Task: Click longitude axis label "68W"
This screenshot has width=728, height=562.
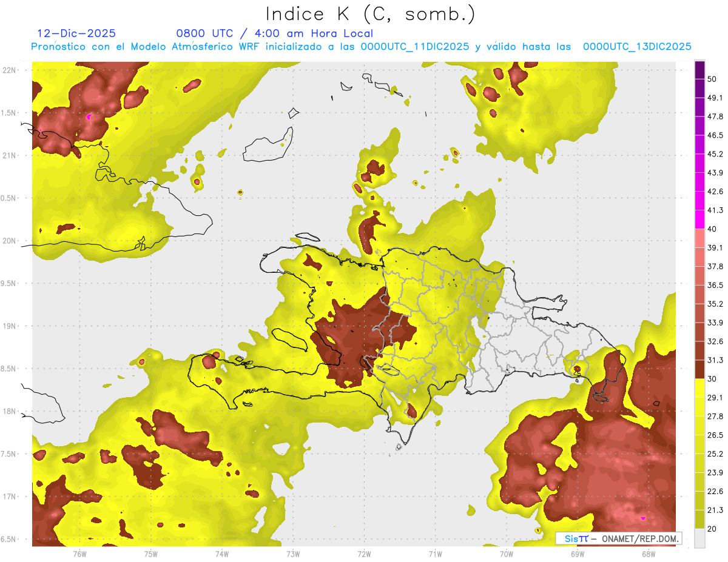Action: pos(648,554)
